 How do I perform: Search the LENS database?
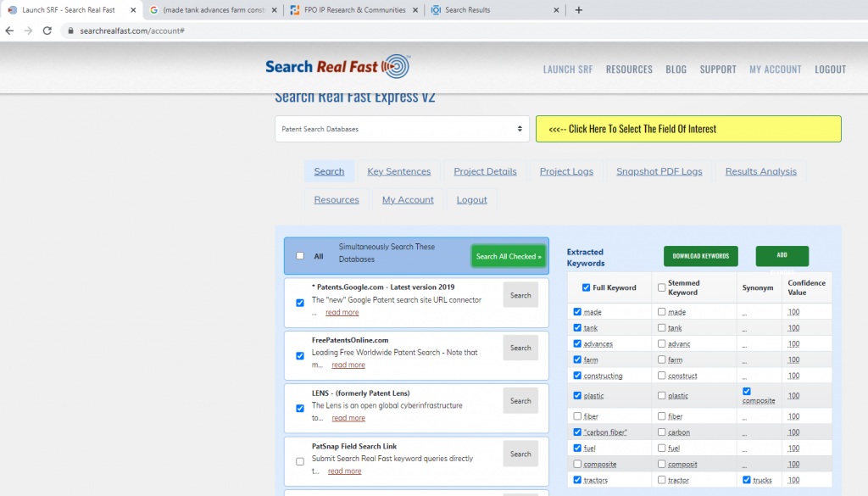(x=520, y=401)
